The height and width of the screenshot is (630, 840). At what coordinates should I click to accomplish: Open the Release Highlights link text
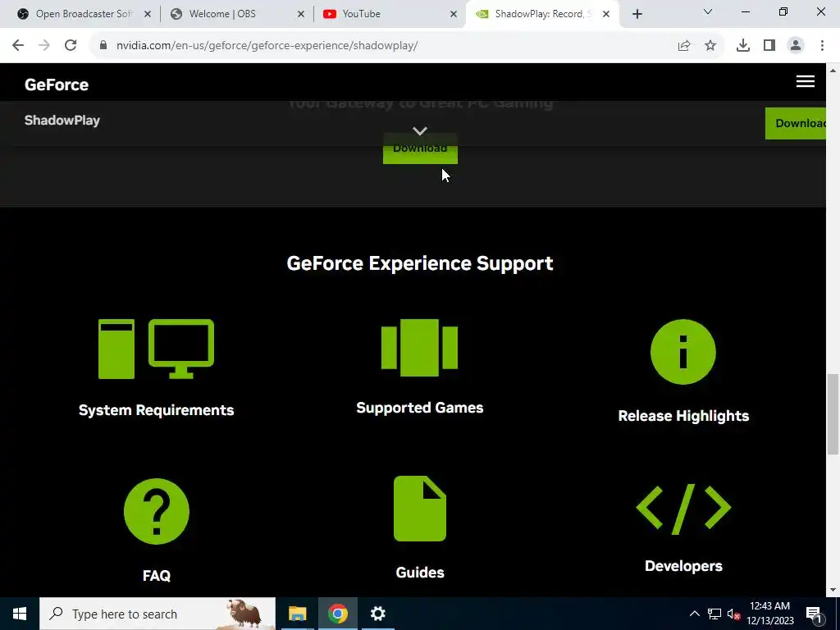click(x=683, y=416)
